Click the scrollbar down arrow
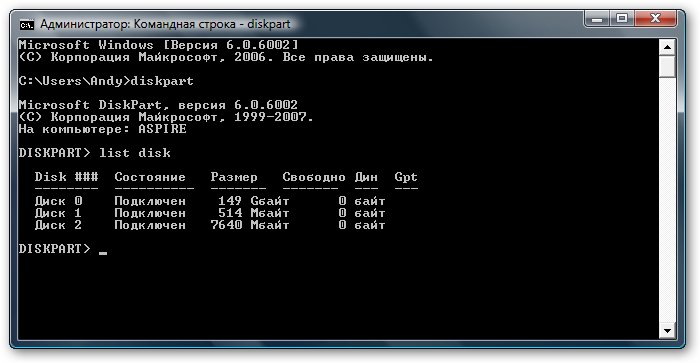The width and height of the screenshot is (700, 363). tap(667, 331)
